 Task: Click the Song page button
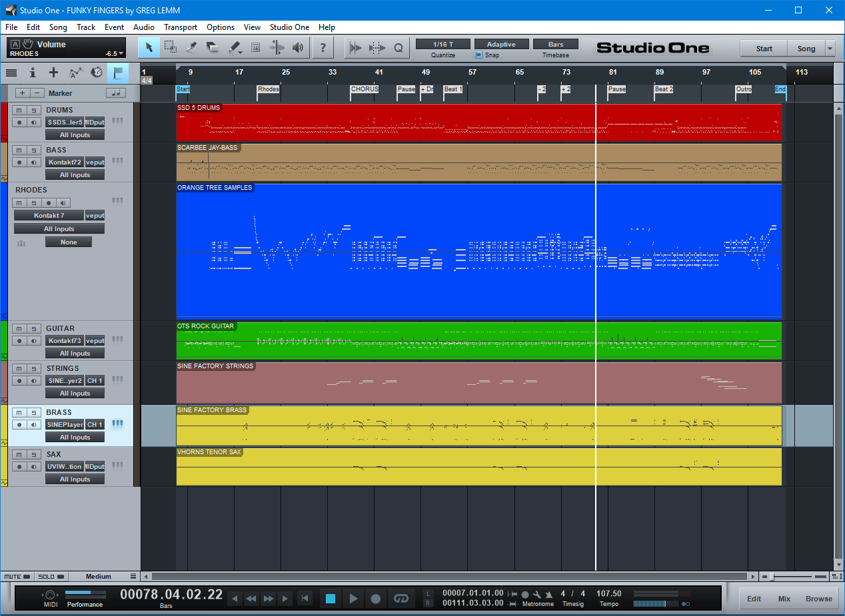806,48
